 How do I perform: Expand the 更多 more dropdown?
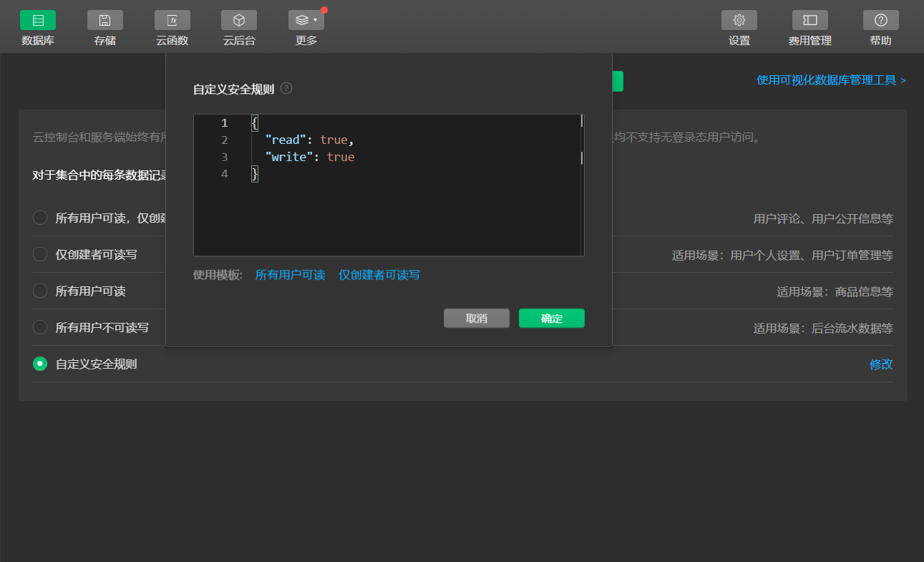pyautogui.click(x=306, y=20)
